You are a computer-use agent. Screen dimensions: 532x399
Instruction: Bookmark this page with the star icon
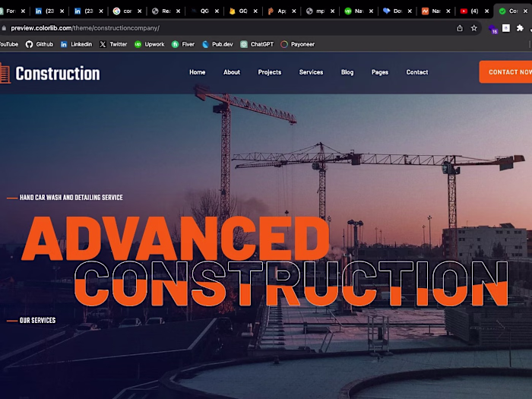pos(474,28)
